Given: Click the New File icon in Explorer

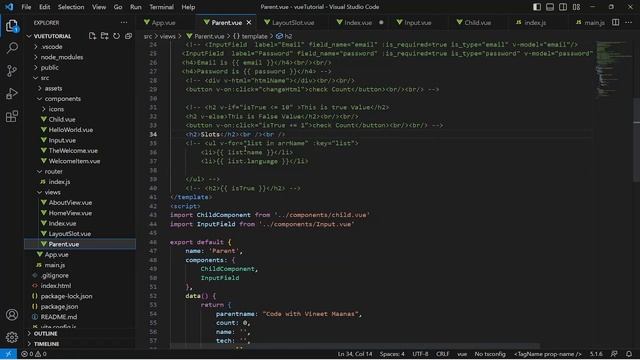Looking at the screenshot, I should click(x=92, y=36).
